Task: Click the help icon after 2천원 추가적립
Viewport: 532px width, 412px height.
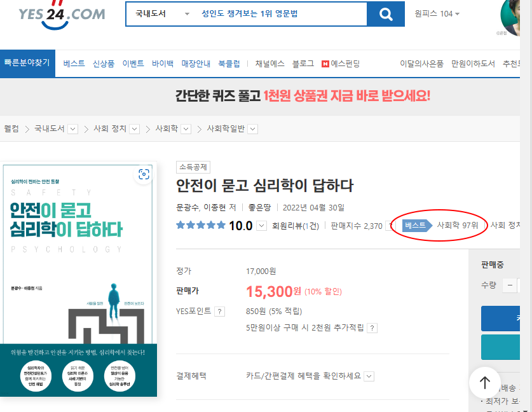Action: click(372, 328)
